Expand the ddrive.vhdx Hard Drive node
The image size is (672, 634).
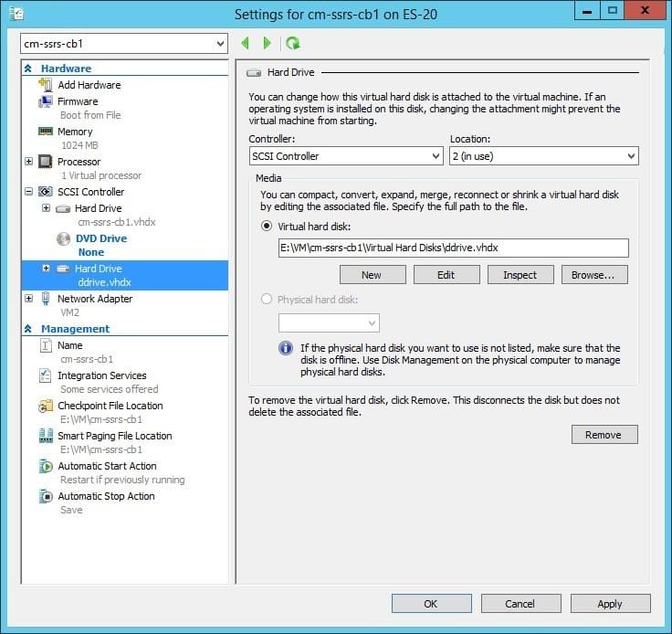(x=46, y=268)
